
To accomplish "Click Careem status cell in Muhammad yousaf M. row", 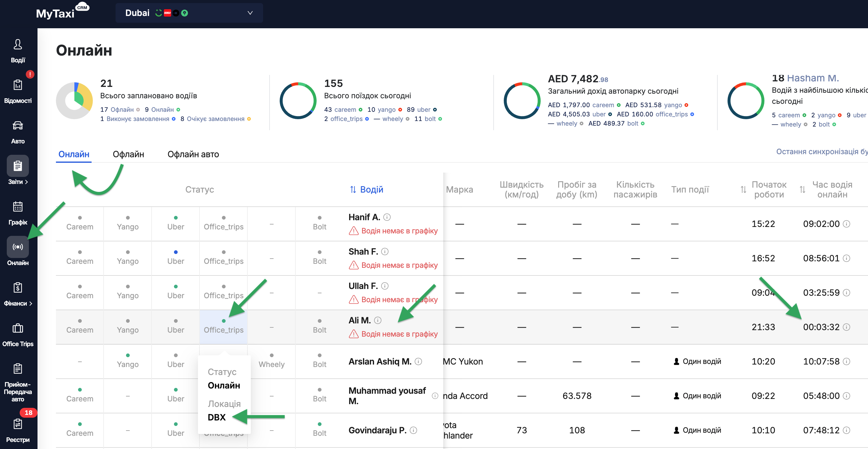I will point(80,395).
